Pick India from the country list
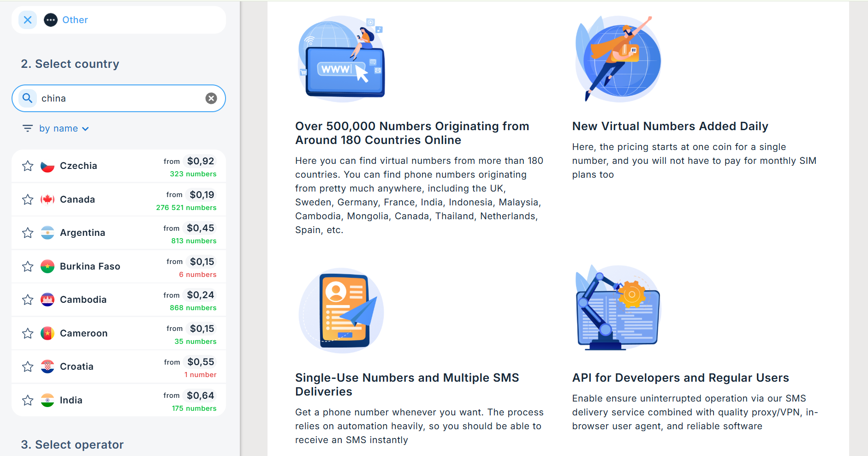Image resolution: width=868 pixels, height=456 pixels. [119, 400]
